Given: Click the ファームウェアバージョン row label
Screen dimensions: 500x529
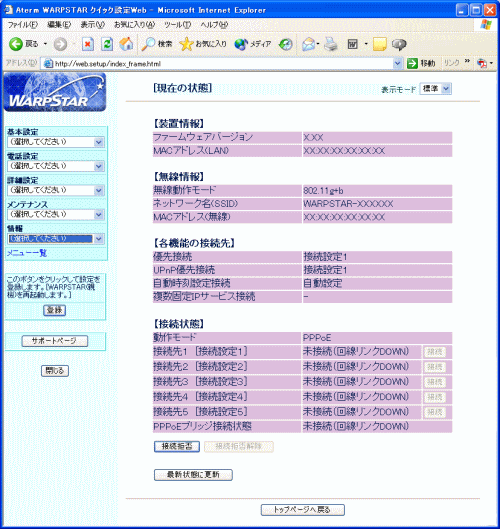Looking at the screenshot, I should point(203,137).
